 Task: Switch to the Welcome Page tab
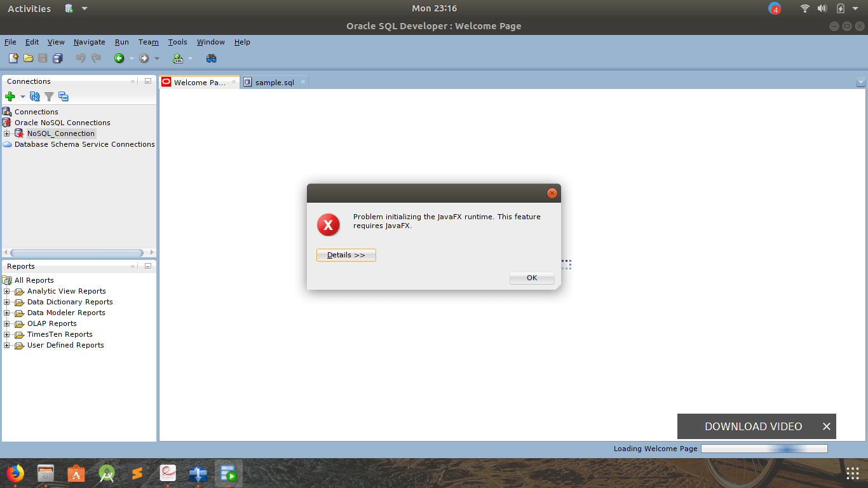[199, 82]
